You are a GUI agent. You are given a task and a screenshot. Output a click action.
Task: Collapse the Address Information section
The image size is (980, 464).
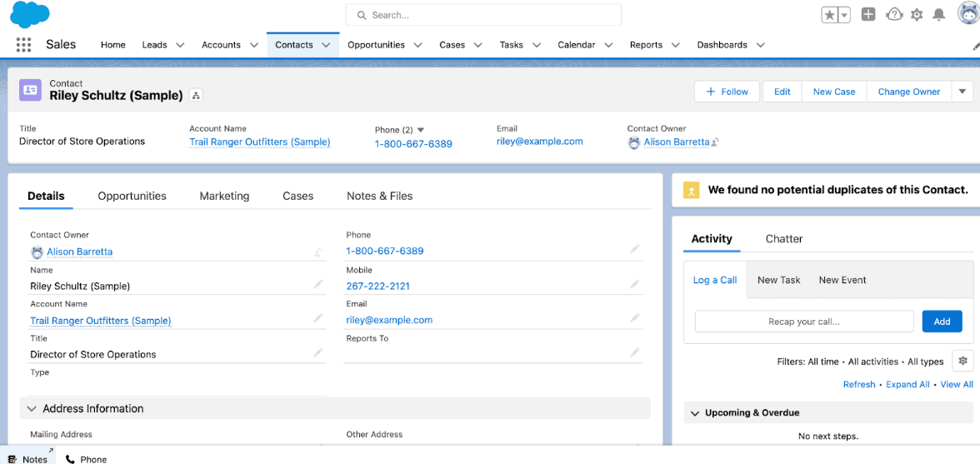click(x=32, y=408)
